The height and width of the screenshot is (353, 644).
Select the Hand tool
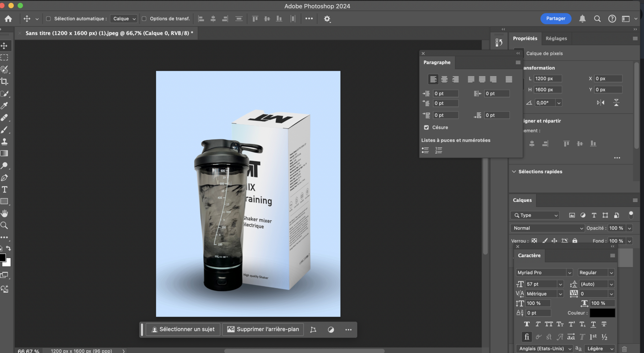4,214
